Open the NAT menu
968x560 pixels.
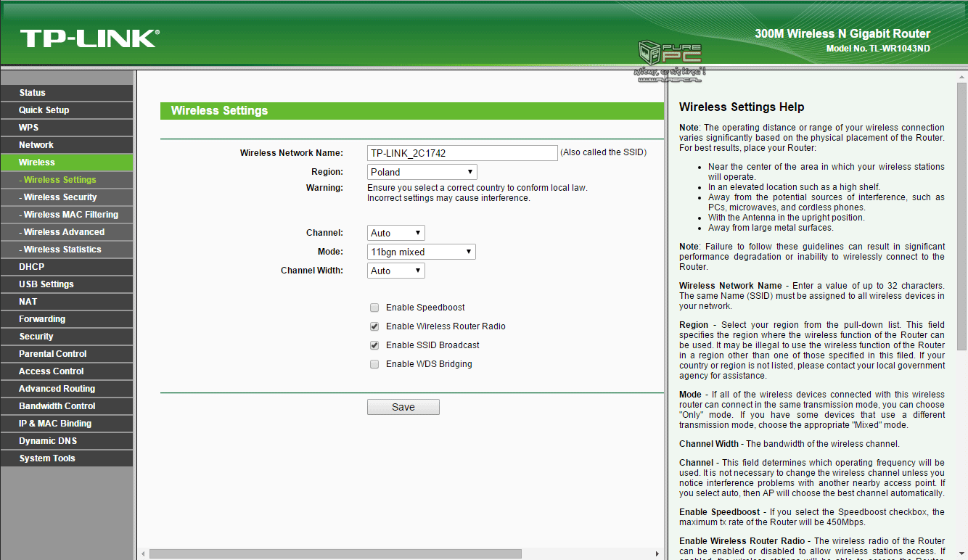pyautogui.click(x=67, y=302)
